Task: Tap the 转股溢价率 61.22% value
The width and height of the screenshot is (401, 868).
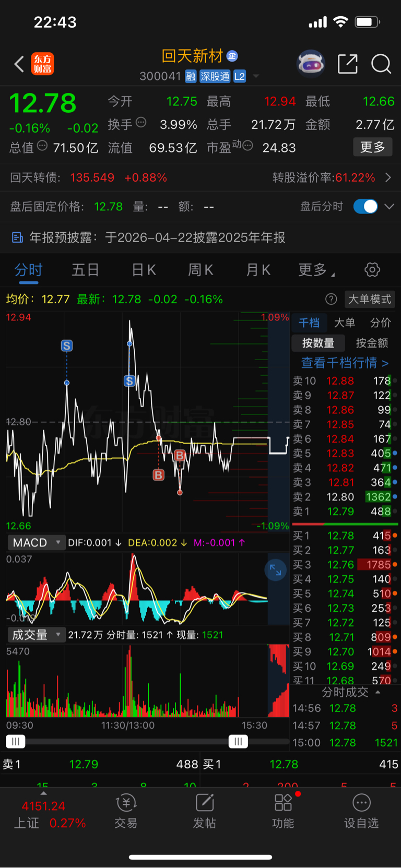Action: (x=355, y=177)
